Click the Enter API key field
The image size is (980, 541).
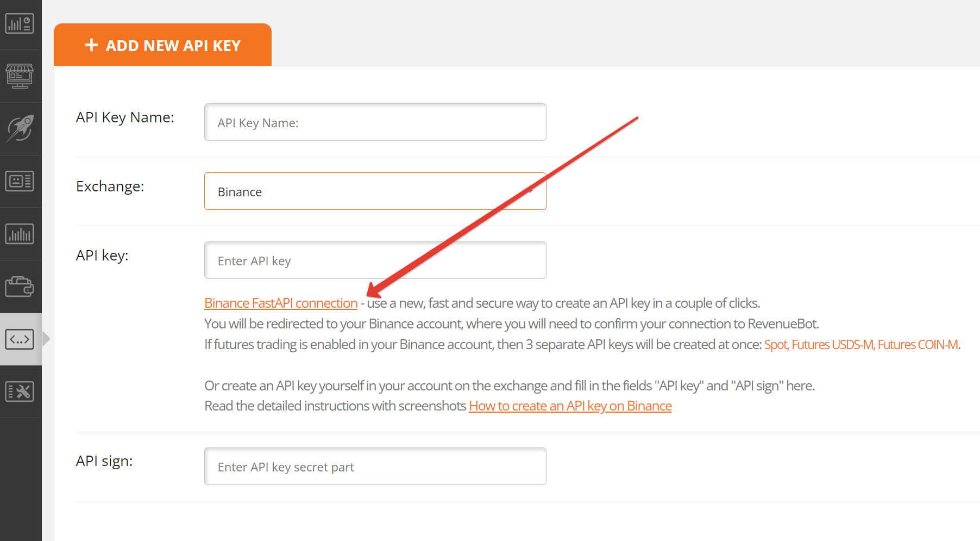point(375,260)
